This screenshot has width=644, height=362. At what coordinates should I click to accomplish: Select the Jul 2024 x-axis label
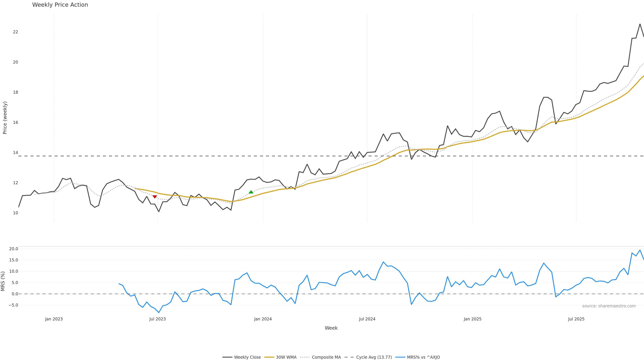tap(367, 319)
